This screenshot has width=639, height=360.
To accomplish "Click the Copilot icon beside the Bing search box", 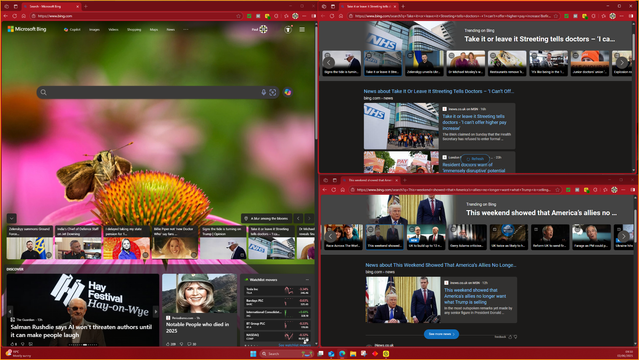I will tap(288, 93).
